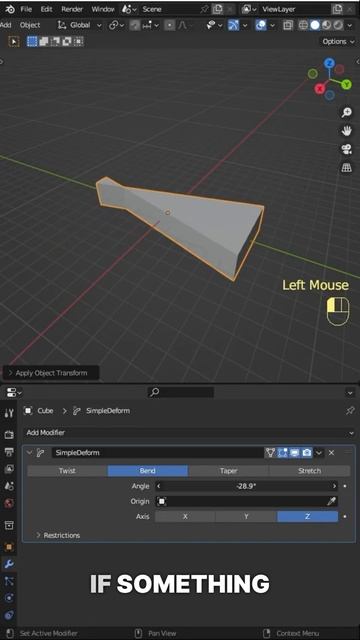Click the zoom view magnifier icon

pos(347,112)
